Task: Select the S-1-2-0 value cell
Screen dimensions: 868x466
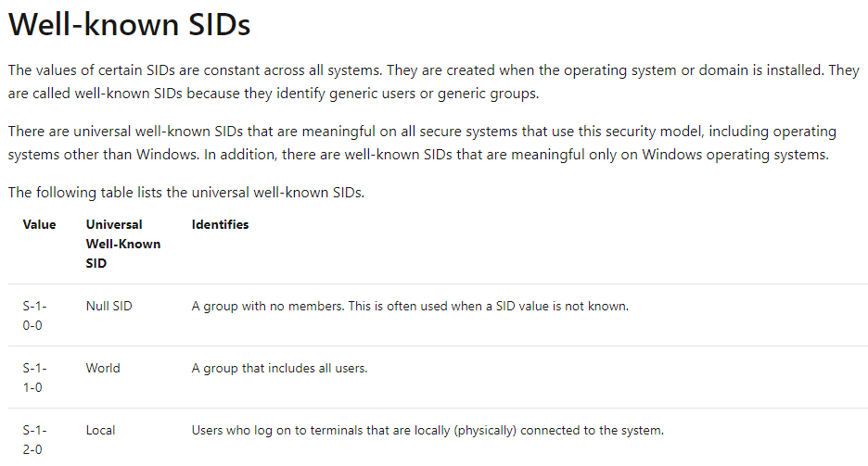Action: 33,439
